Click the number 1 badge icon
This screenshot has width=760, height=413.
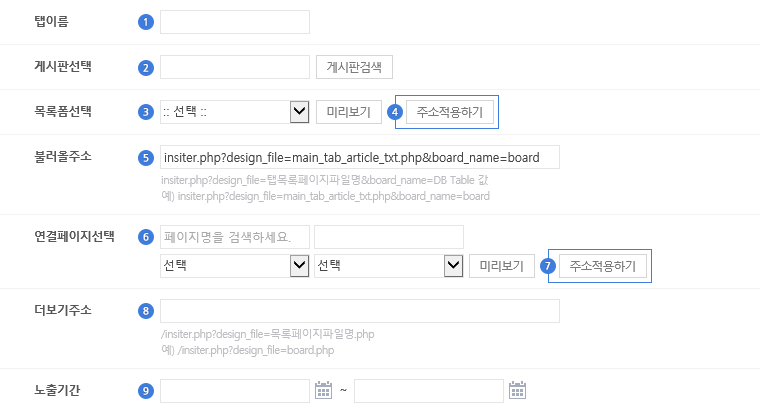pos(146,22)
